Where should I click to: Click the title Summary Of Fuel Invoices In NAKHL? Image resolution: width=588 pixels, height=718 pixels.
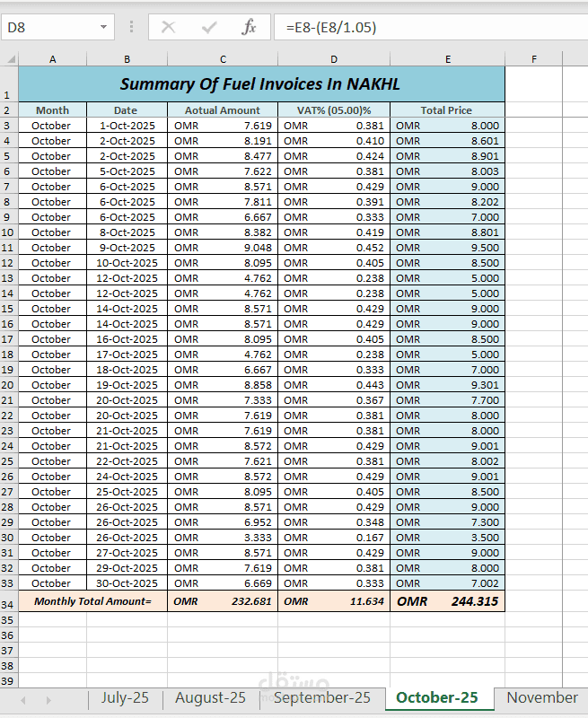(x=260, y=84)
